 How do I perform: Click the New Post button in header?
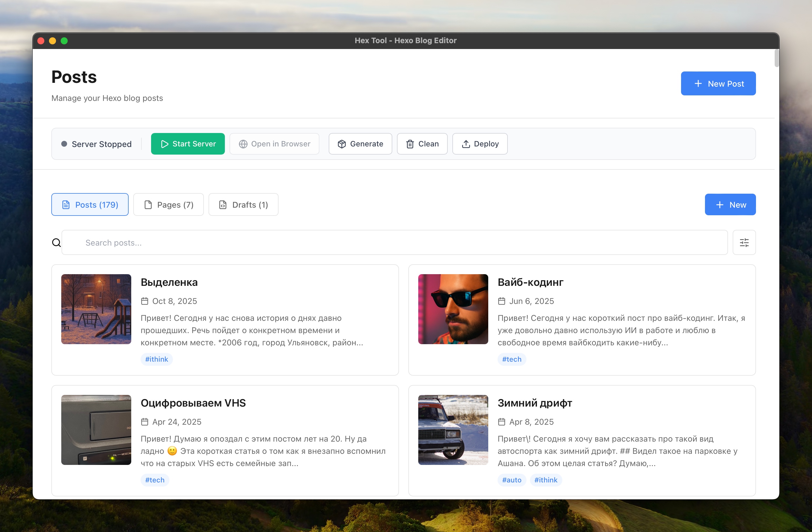718,83
